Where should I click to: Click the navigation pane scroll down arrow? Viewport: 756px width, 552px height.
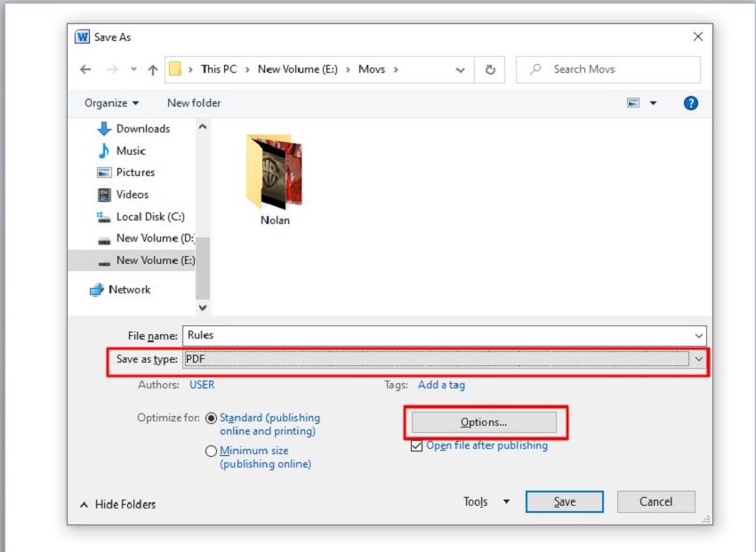click(203, 308)
